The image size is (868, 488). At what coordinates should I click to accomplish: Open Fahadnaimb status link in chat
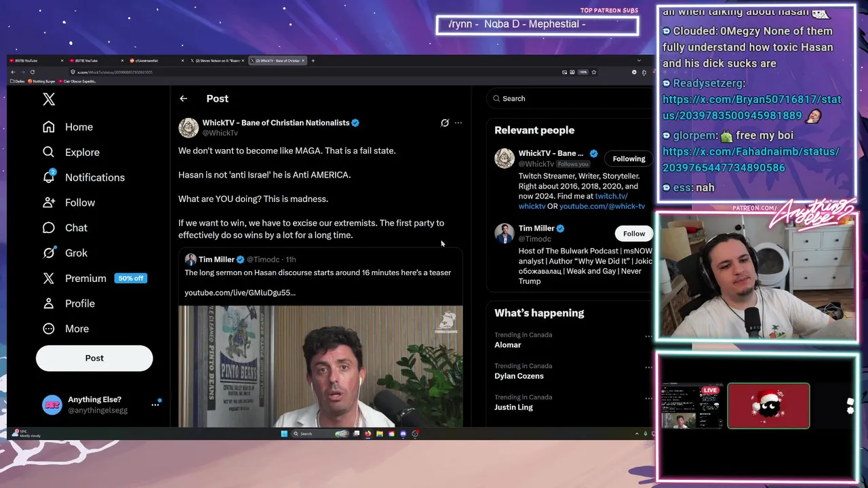point(751,160)
